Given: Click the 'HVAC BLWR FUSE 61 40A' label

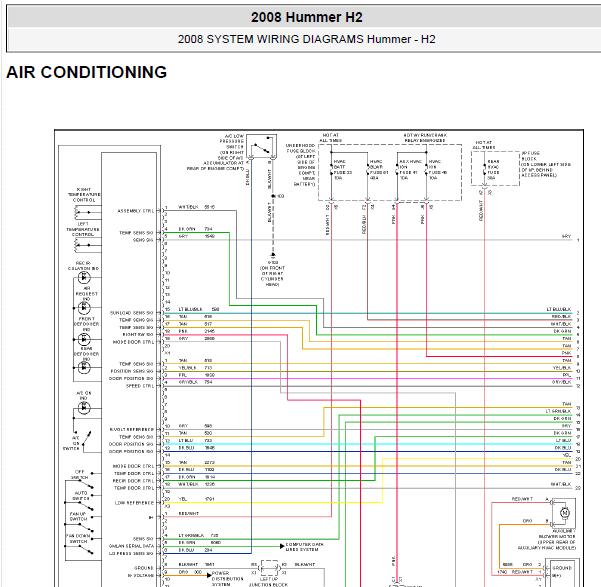Looking at the screenshot, I should [x=379, y=170].
